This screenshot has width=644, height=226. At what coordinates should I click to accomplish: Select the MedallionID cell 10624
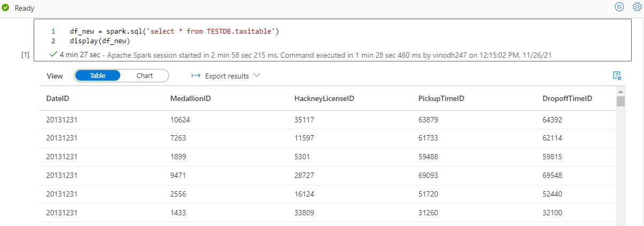[x=180, y=120]
